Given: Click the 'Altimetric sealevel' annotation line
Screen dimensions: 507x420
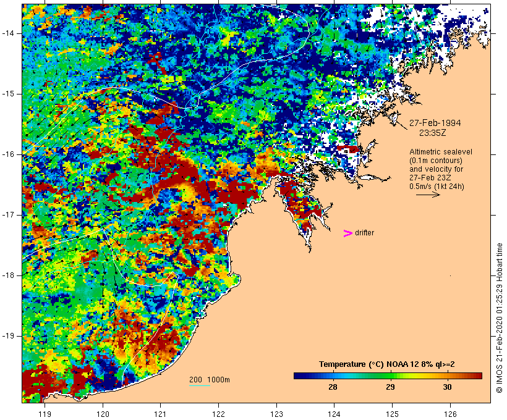Looking at the screenshot, I should click(441, 152).
